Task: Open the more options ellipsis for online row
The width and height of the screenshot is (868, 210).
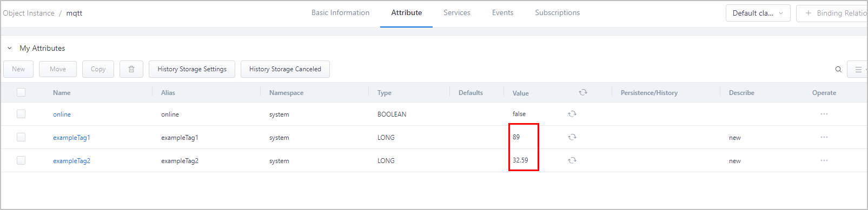Action: 824,114
